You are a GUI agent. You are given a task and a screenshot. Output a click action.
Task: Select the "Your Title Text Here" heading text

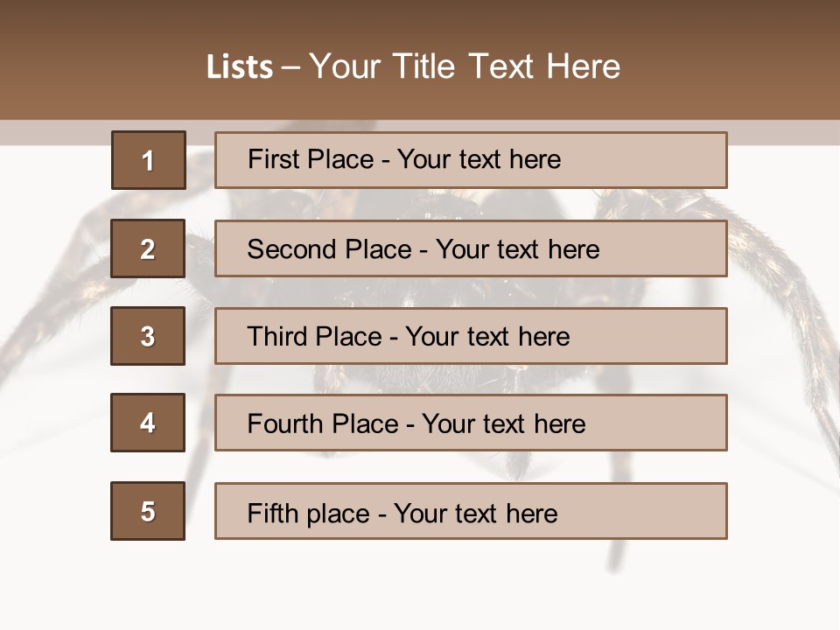[x=465, y=66]
